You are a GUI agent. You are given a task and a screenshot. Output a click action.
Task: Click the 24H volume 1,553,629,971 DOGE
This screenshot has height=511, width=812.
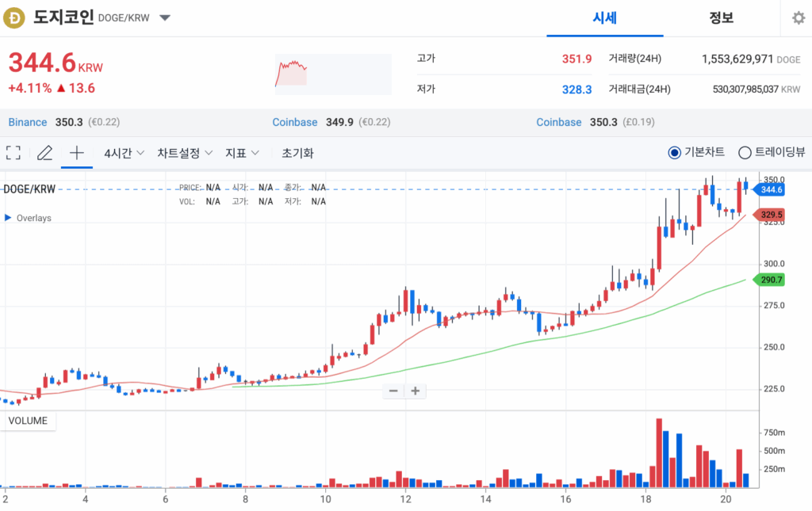(751, 59)
